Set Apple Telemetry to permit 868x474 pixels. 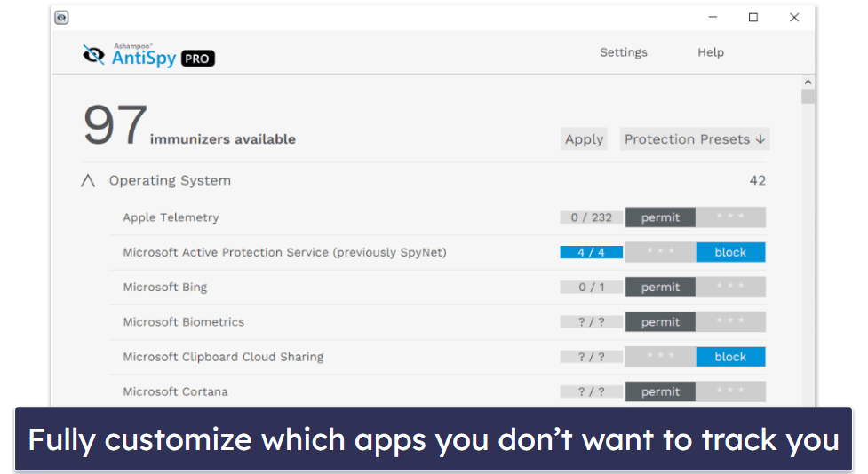[x=660, y=217]
